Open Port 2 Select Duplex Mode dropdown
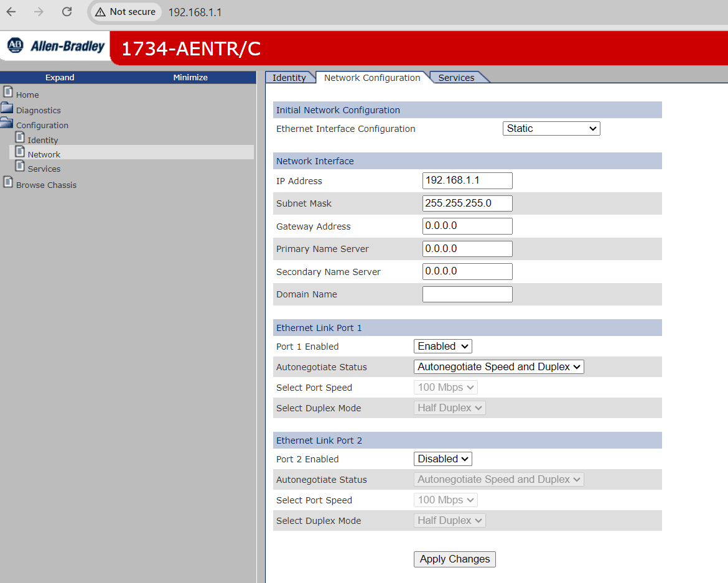This screenshot has width=728, height=583. 449,520
